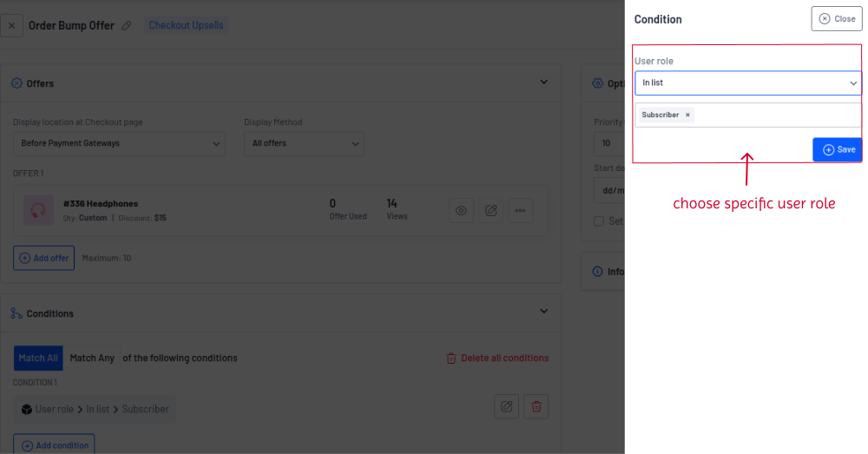868x454 pixels.
Task: Click the Info section icon
Action: (598, 272)
